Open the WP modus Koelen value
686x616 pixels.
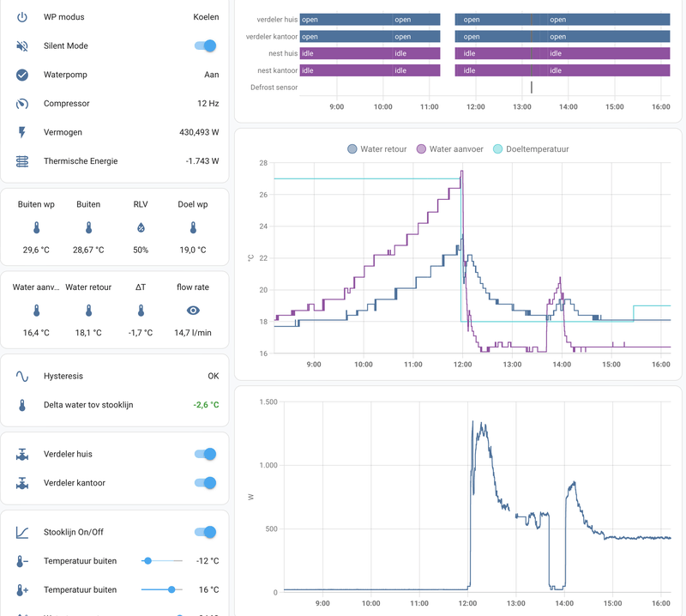pos(206,17)
